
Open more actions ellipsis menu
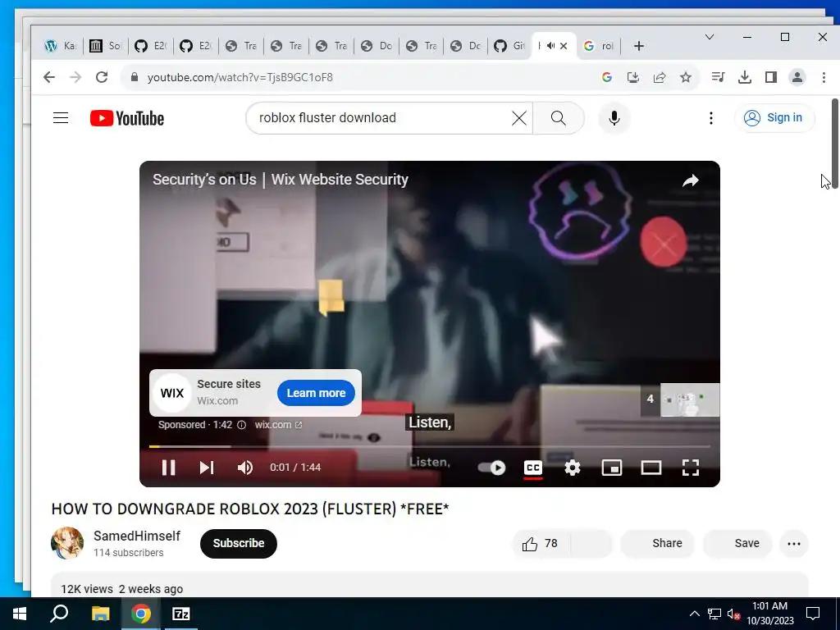pyautogui.click(x=794, y=544)
